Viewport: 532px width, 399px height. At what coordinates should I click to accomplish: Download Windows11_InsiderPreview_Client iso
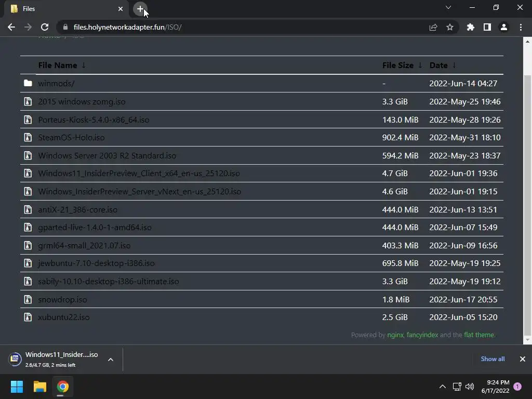[x=139, y=174]
